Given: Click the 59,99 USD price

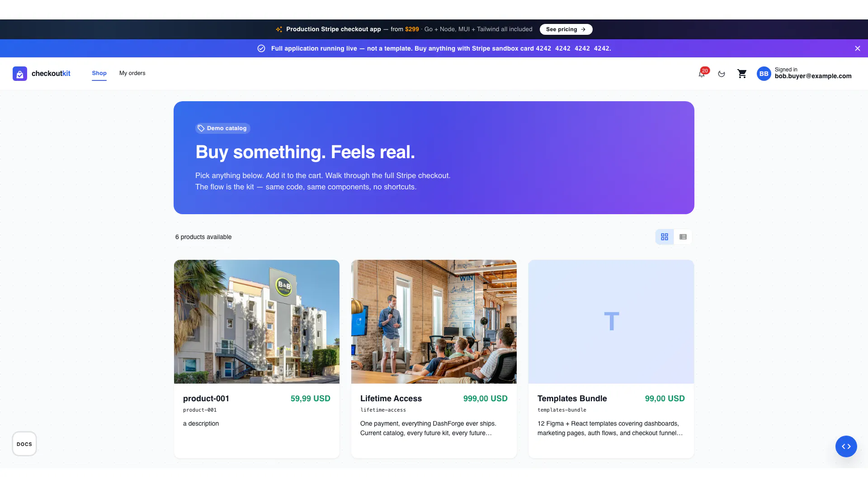Looking at the screenshot, I should [x=311, y=399].
